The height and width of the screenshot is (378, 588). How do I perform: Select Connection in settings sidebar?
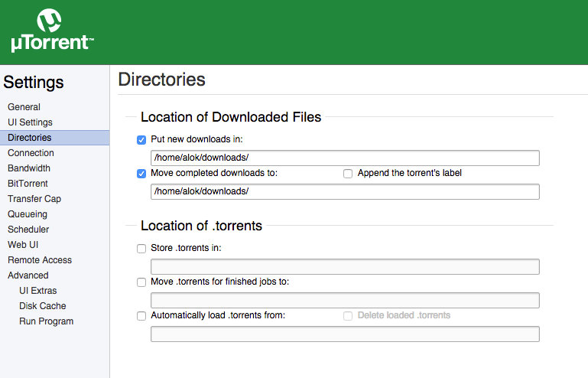pyautogui.click(x=31, y=153)
